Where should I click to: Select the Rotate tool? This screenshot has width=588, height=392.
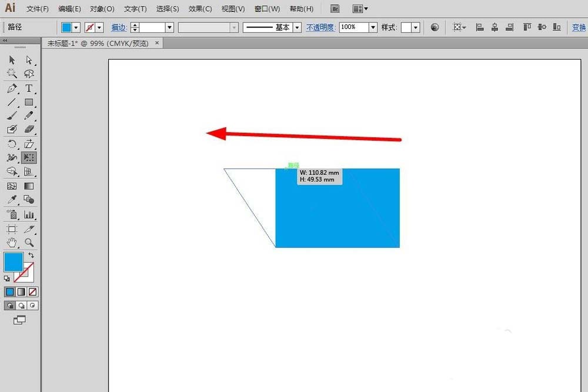12,144
